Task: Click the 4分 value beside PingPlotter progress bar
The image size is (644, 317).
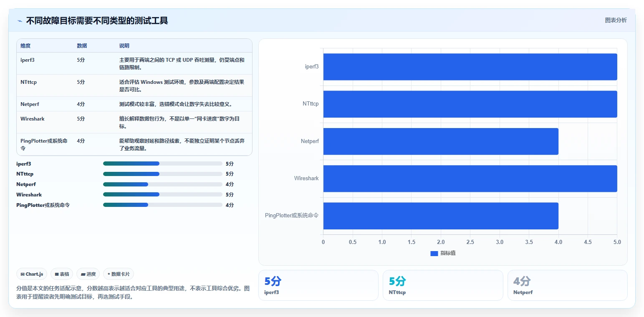Action: [230, 205]
